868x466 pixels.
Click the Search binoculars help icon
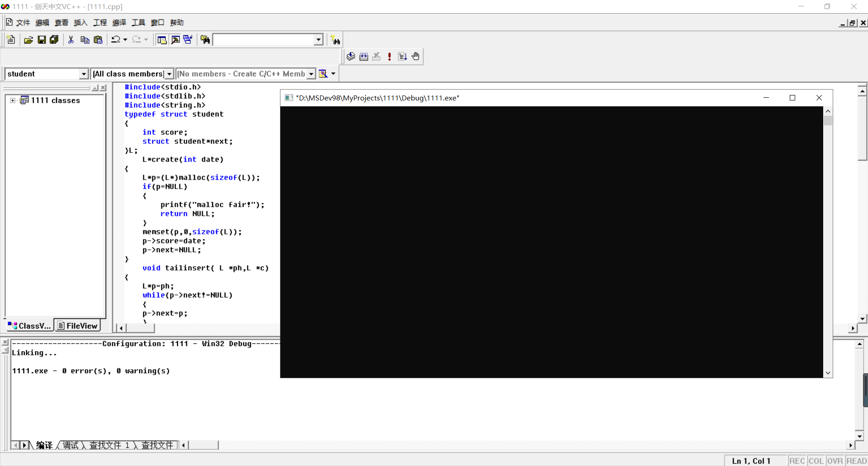[335, 40]
